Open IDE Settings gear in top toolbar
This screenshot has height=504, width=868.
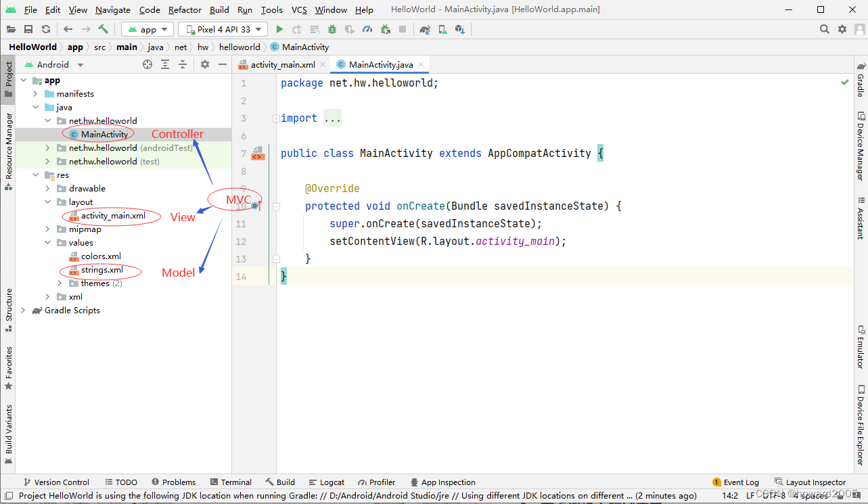[x=842, y=29]
